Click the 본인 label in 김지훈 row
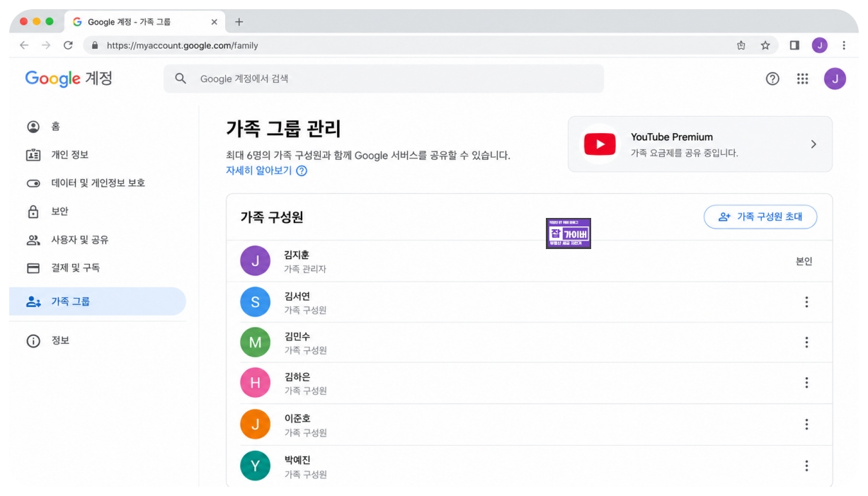Viewport: 868px width, 496px height. point(804,261)
